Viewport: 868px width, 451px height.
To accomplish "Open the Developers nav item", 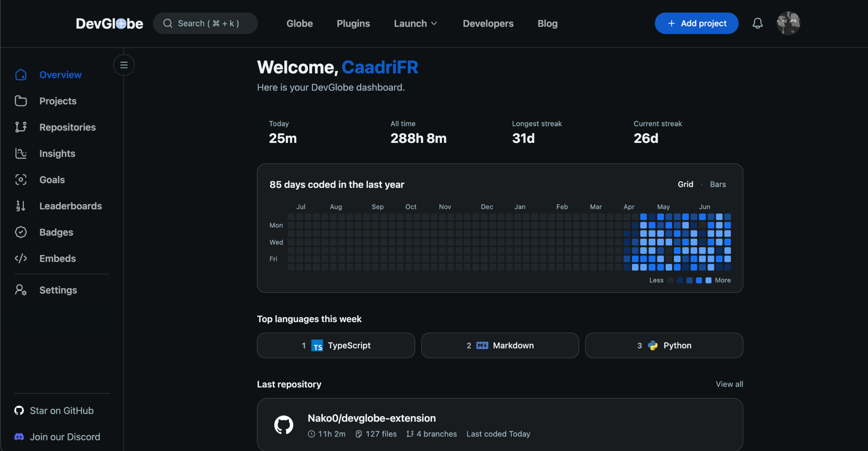I will click(488, 23).
